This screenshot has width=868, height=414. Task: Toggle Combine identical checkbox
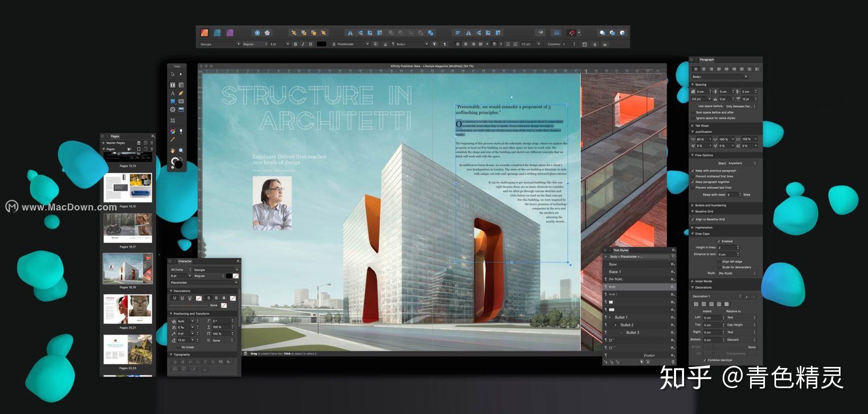705,360
